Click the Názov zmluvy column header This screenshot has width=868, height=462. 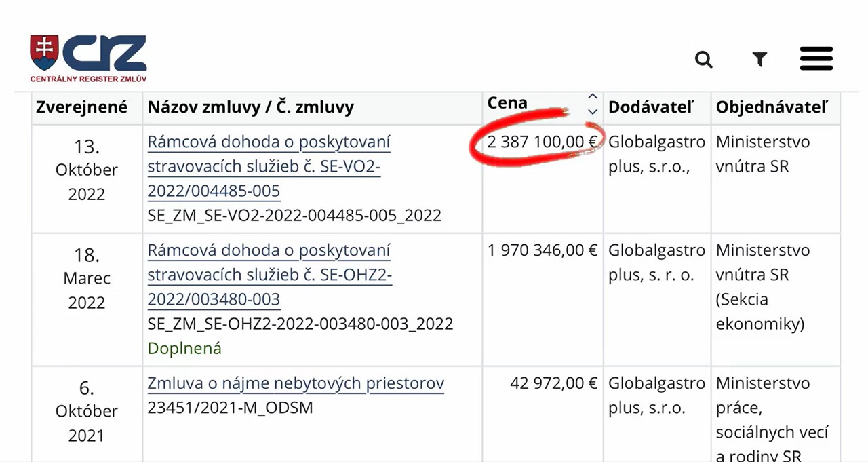coord(251,107)
